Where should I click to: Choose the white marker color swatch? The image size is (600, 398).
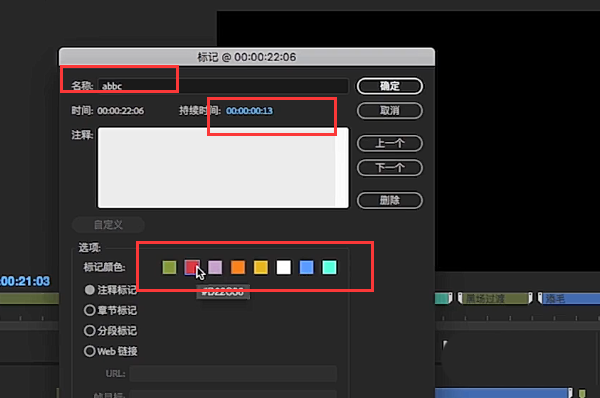pos(284,267)
